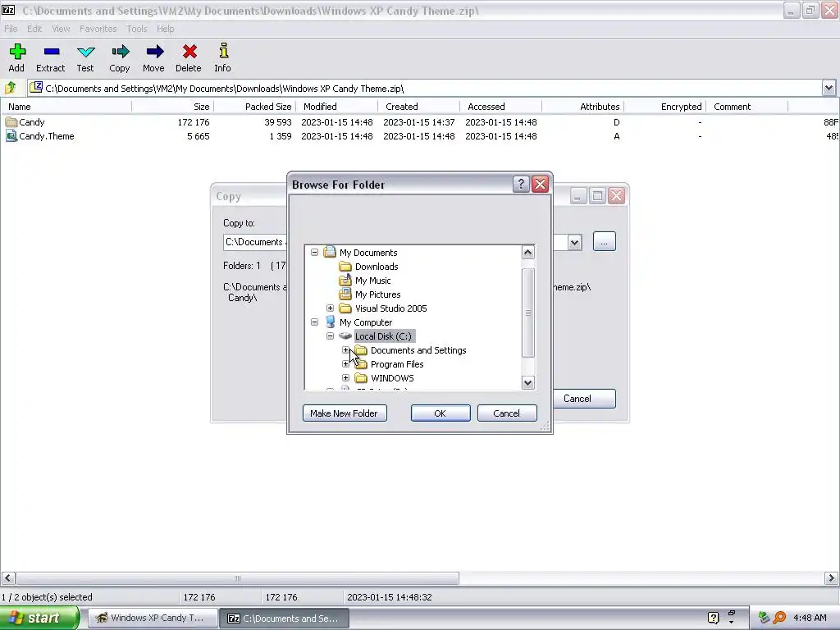This screenshot has height=630, width=840.
Task: Select the Candy folder icon in file list
Action: point(11,122)
